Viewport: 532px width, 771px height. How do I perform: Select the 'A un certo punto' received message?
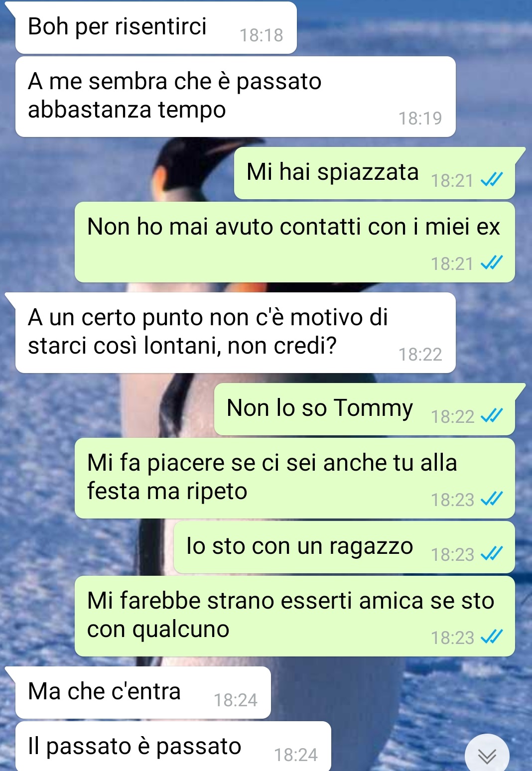236,333
